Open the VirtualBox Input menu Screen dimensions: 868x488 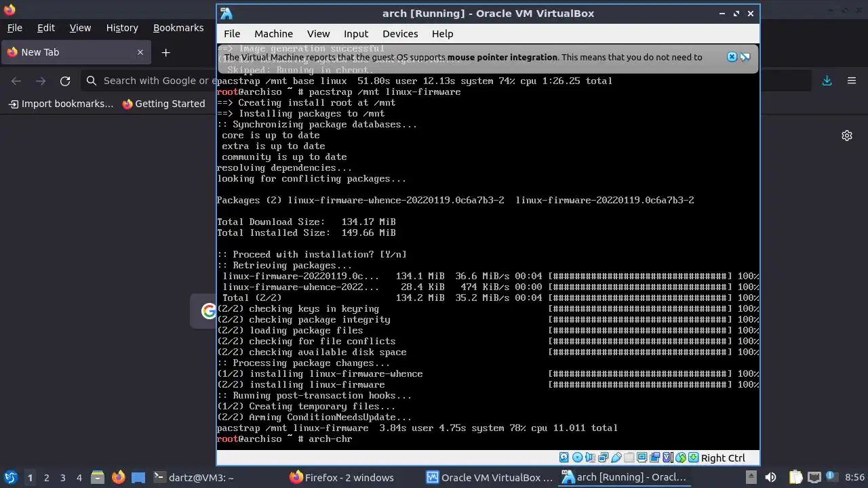click(356, 33)
